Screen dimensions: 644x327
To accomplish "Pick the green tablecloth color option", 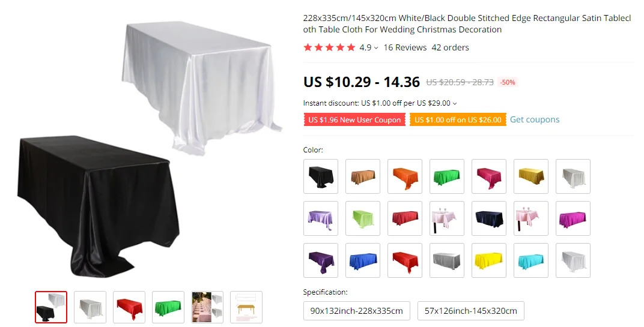I will pos(447,176).
